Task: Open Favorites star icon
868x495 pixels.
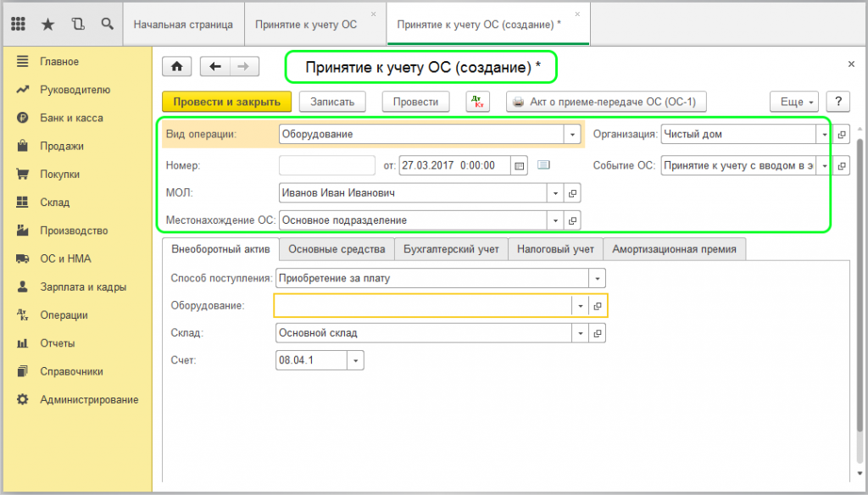Action: [x=48, y=25]
